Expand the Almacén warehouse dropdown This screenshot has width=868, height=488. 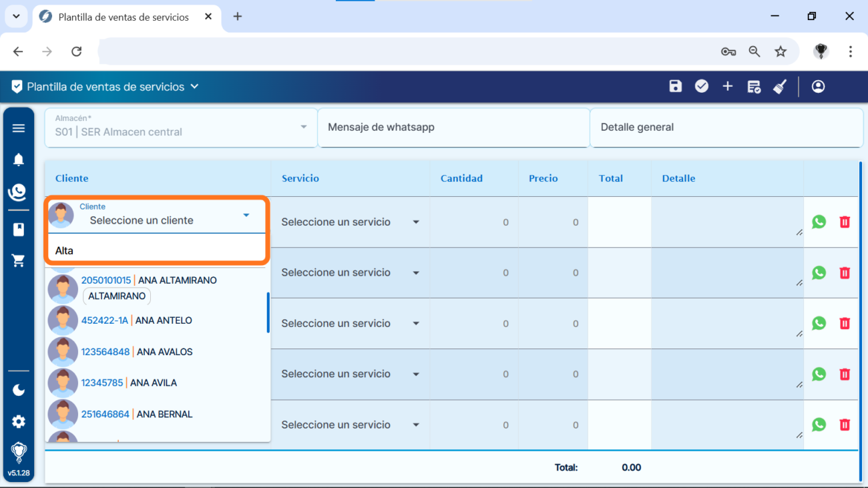303,127
